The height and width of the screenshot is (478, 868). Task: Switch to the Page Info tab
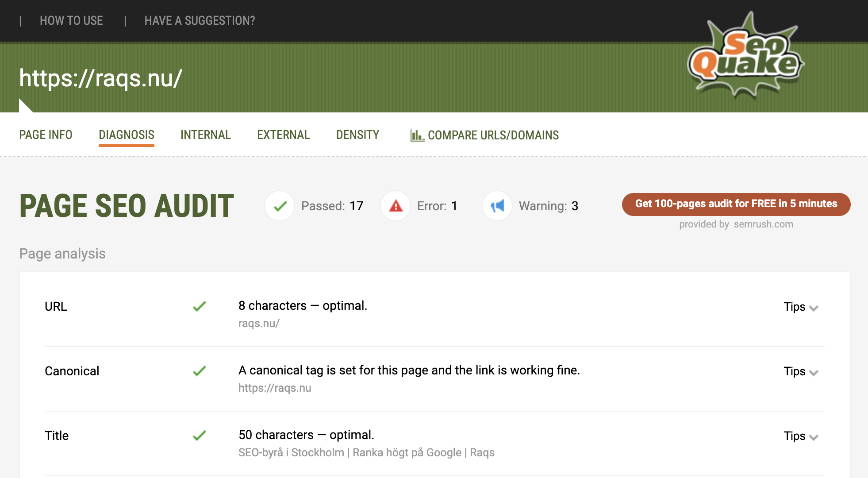46,135
